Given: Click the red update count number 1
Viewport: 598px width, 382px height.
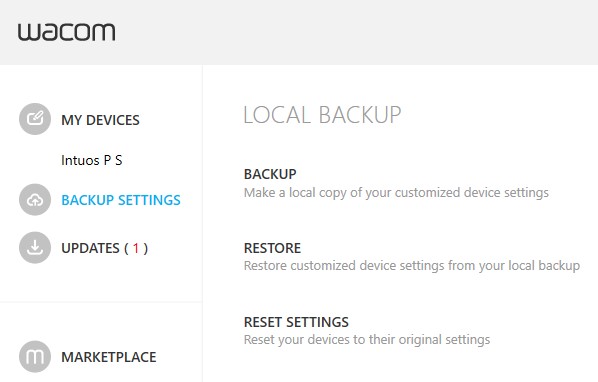Looking at the screenshot, I should 135,248.
